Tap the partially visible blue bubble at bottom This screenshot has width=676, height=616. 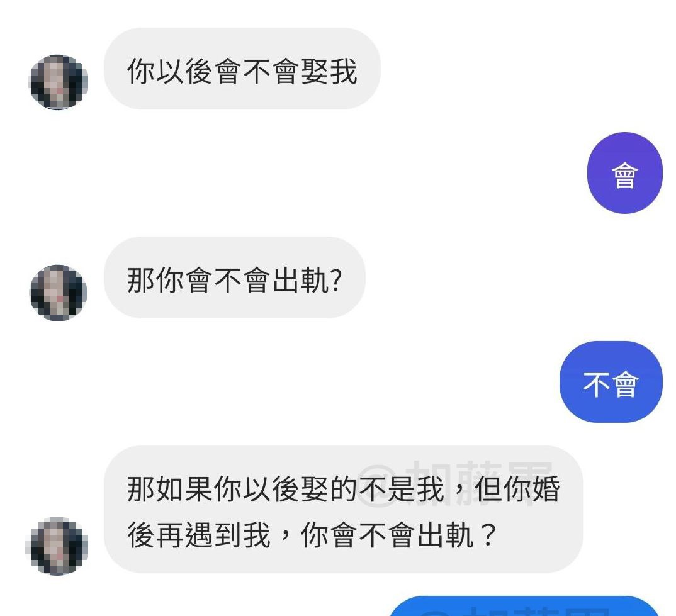(x=524, y=606)
